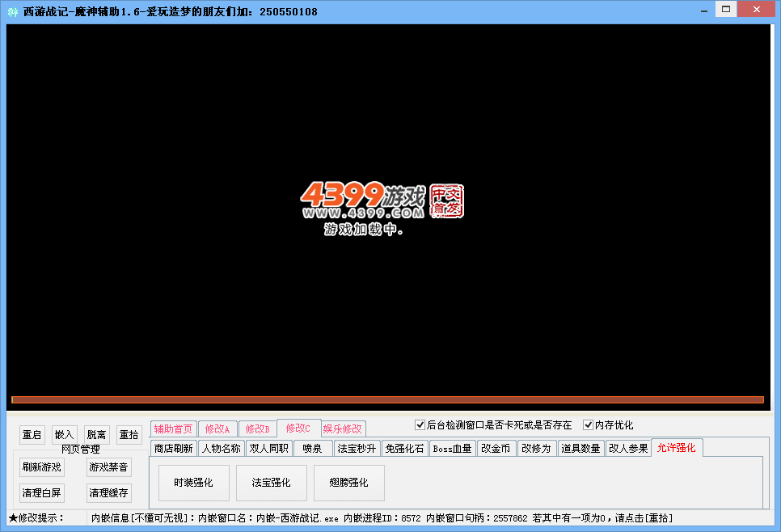Select the 允许强化 sub-tab

pos(677,448)
